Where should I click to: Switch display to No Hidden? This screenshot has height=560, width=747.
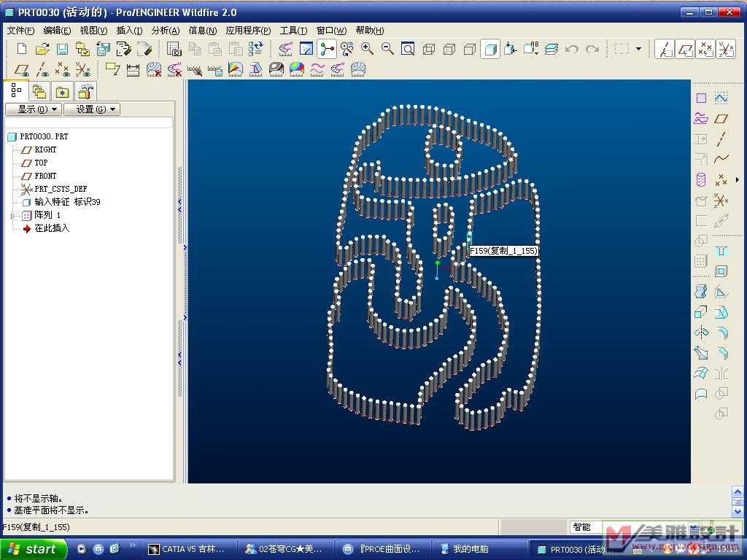[470, 49]
